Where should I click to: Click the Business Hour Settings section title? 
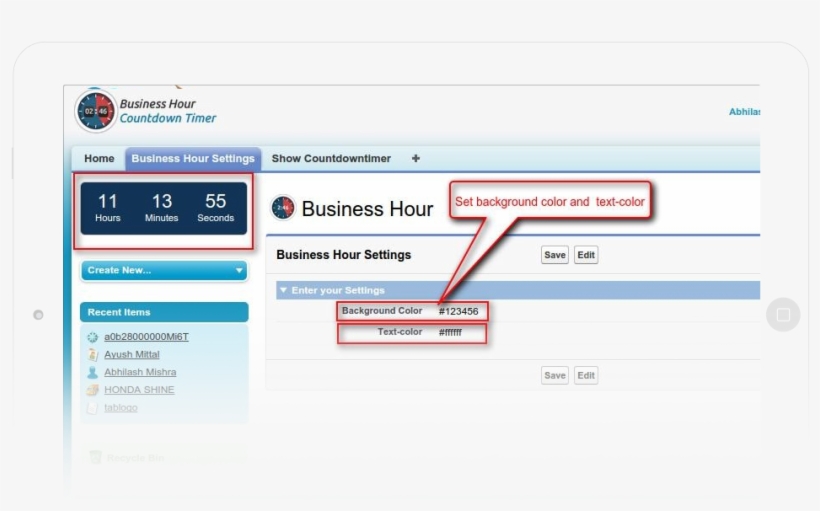[344, 255]
